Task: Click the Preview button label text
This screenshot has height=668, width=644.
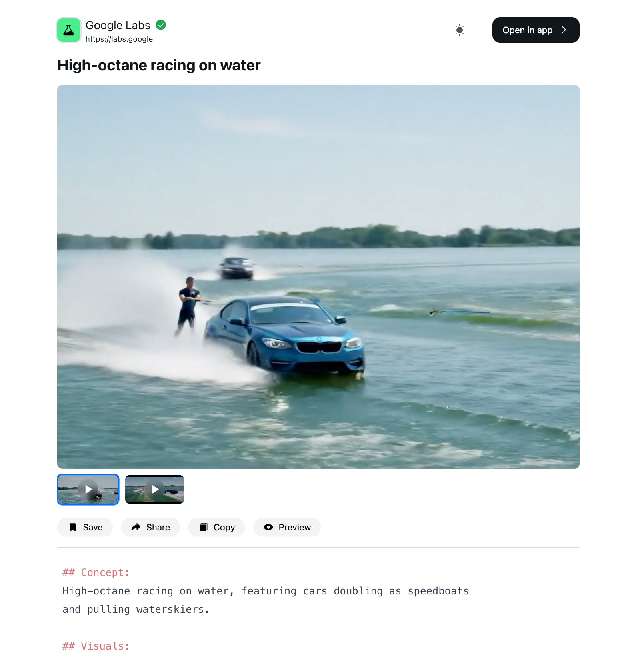Action: [294, 527]
